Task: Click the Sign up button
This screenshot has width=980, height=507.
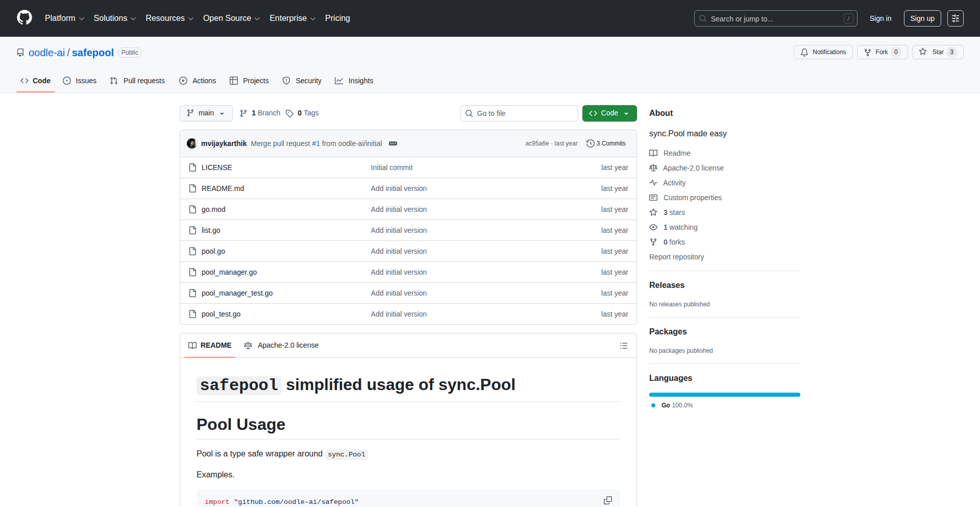Action: [922, 18]
